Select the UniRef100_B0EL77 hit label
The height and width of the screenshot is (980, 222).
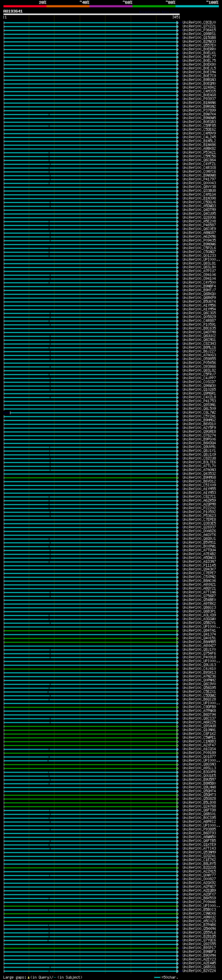pyautogui.click(x=199, y=57)
